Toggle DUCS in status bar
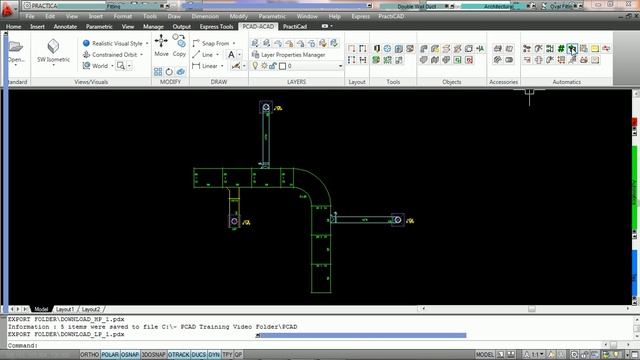 [199, 355]
